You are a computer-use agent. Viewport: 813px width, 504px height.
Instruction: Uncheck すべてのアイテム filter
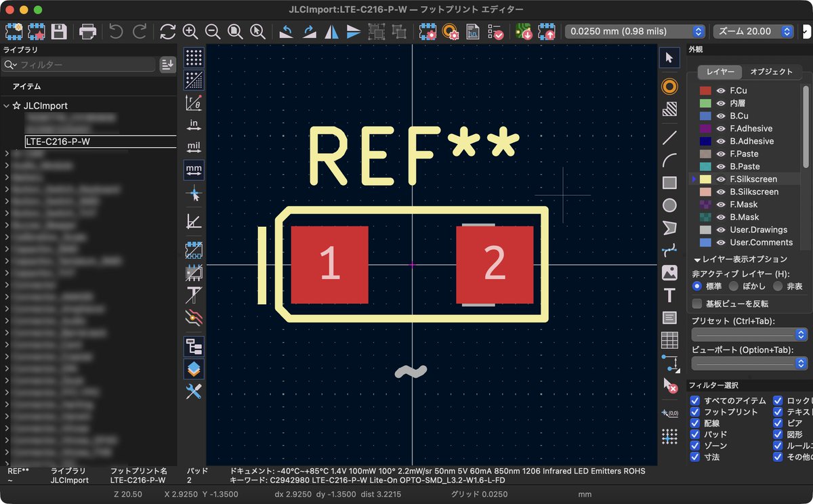694,401
